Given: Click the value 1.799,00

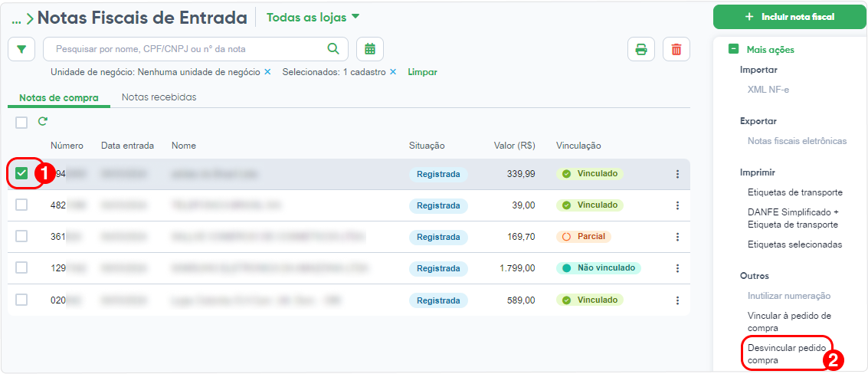Looking at the screenshot, I should [517, 268].
